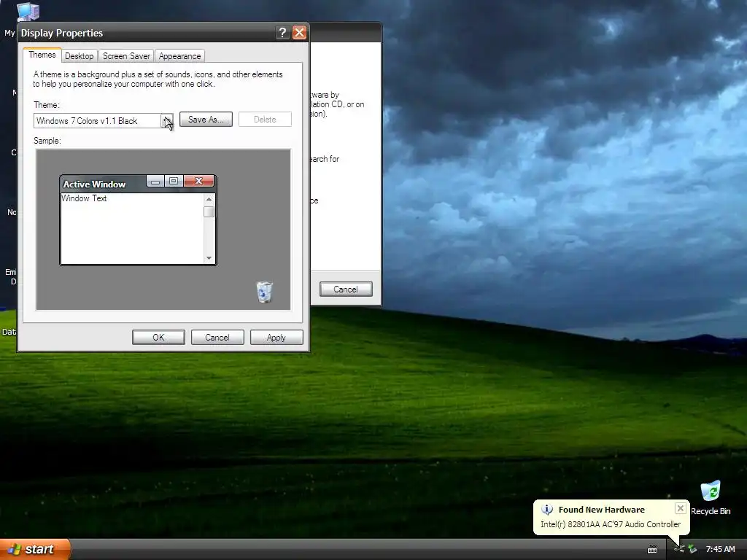
Task: Click the Safely Remove Hardware tray icon
Action: coord(692,549)
